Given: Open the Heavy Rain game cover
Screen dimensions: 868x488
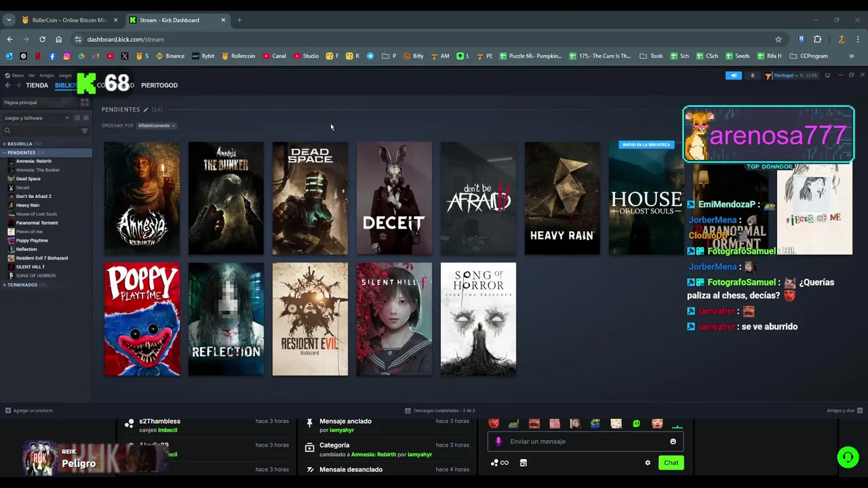Looking at the screenshot, I should tap(562, 198).
